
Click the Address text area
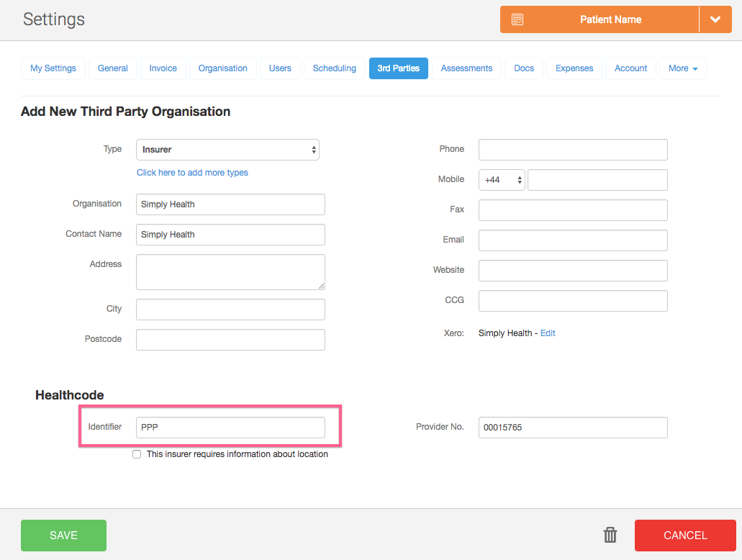230,272
